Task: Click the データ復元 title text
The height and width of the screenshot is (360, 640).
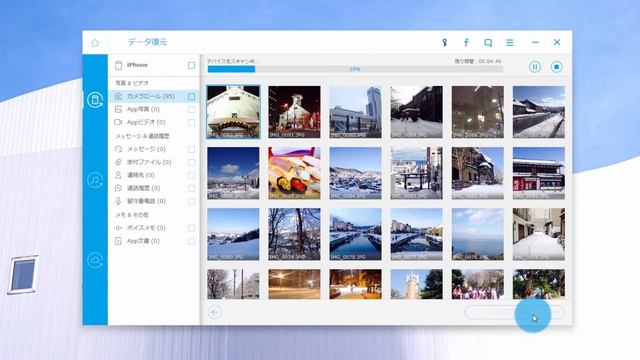Action: pos(147,42)
